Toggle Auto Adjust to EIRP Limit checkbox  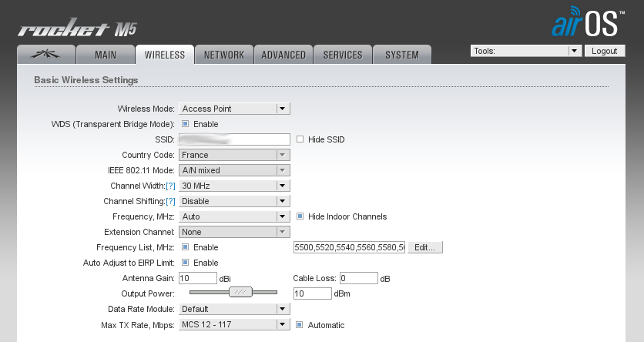(x=185, y=263)
